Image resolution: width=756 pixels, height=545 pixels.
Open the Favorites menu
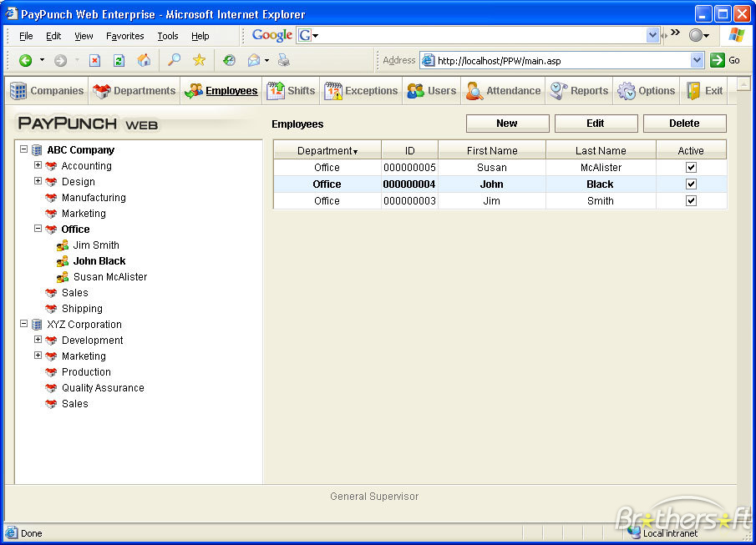(x=124, y=36)
